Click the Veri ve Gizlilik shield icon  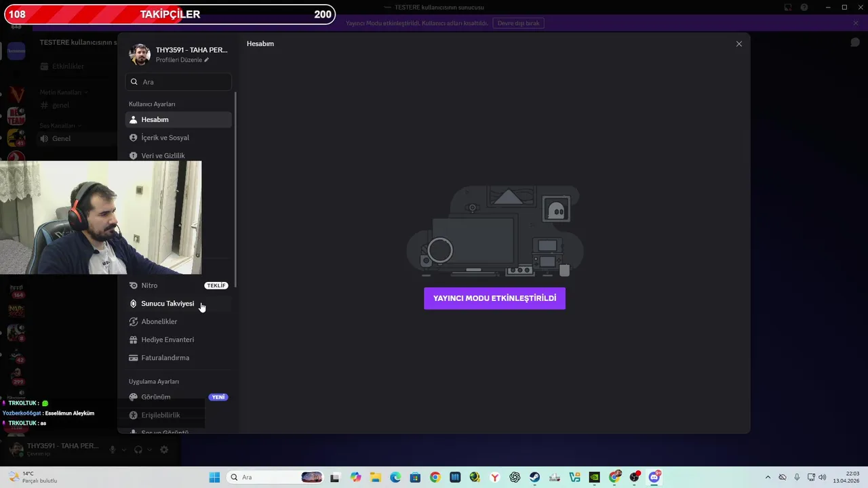pyautogui.click(x=134, y=155)
